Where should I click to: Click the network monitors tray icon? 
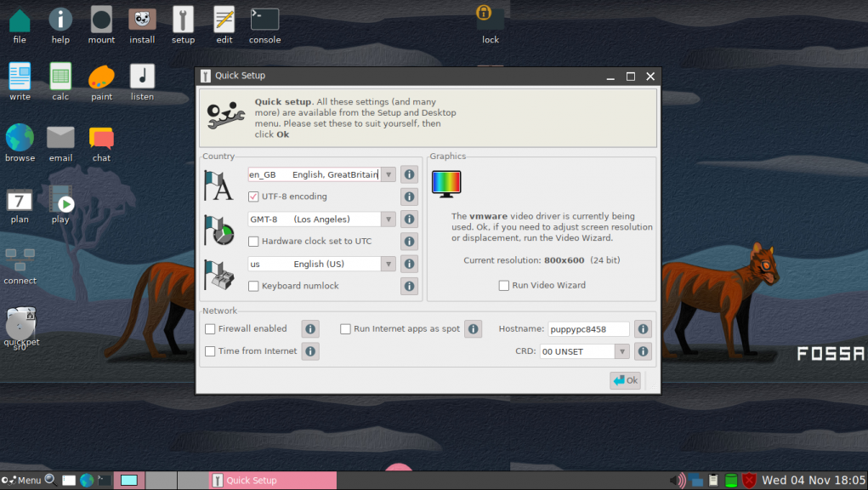pyautogui.click(x=696, y=481)
